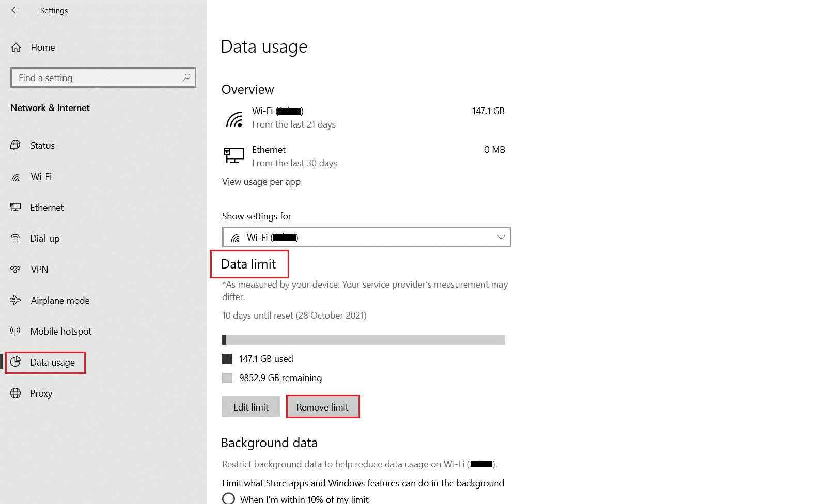Image resolution: width=815 pixels, height=504 pixels.
Task: Click the Edit limit button
Action: pos(251,406)
